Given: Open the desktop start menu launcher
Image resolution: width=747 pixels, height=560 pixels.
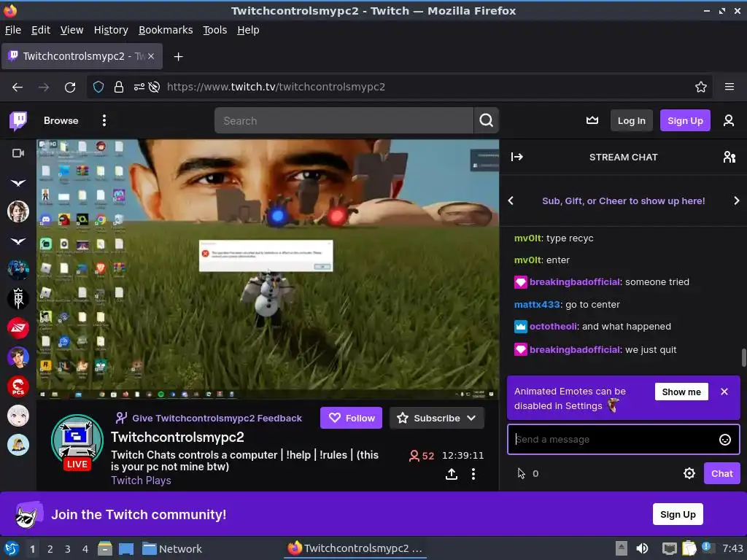Looking at the screenshot, I should [12, 548].
